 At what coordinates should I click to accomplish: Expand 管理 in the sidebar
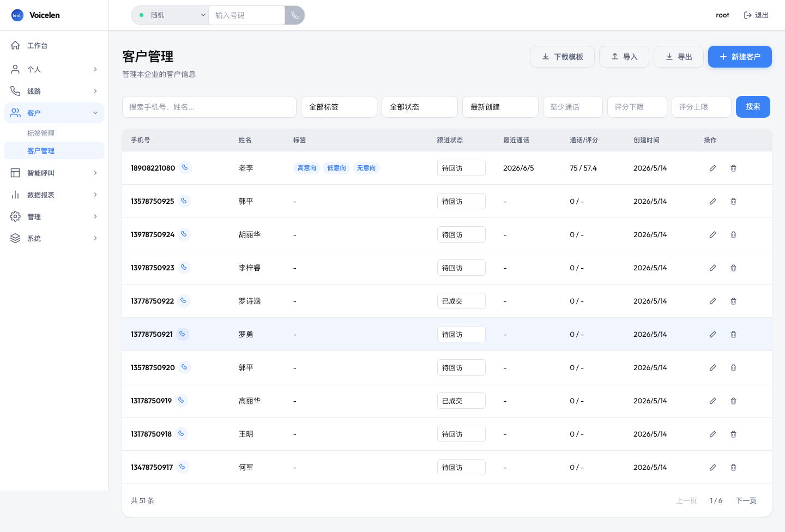(x=54, y=216)
